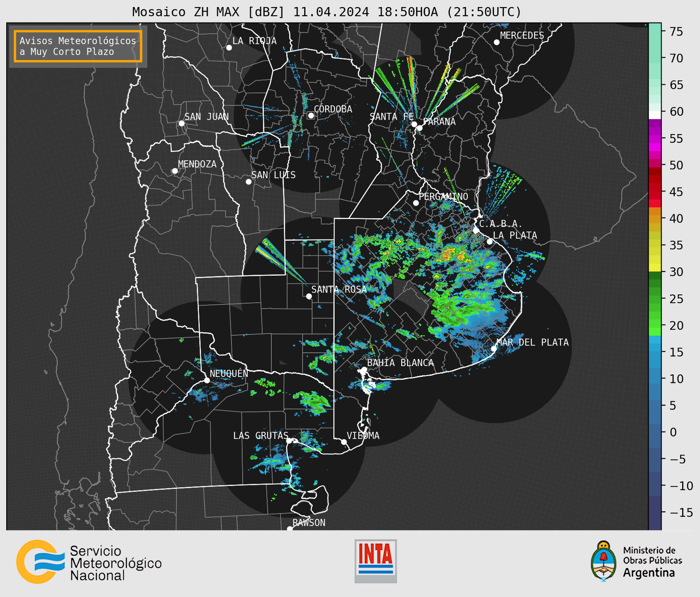Click the white dot marking Córdoba
The height and width of the screenshot is (597, 700).
[311, 115]
